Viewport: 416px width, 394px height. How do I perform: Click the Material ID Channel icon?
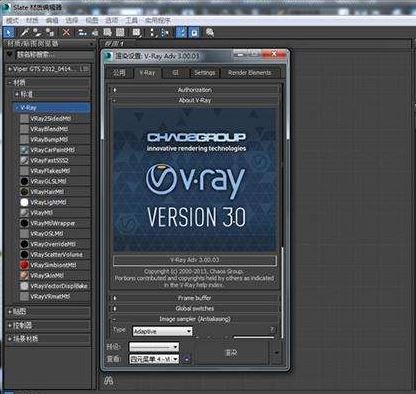click(x=136, y=32)
